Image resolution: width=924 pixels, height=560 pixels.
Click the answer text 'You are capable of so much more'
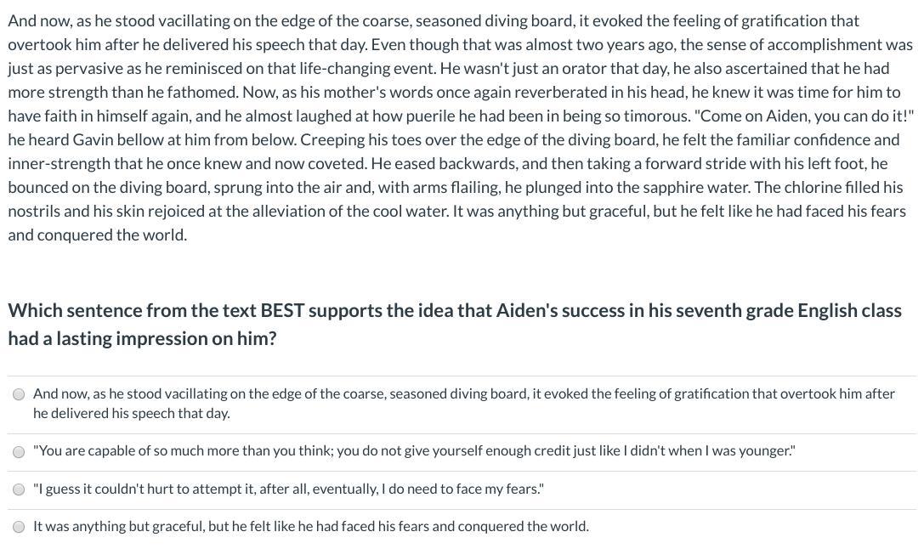click(414, 451)
